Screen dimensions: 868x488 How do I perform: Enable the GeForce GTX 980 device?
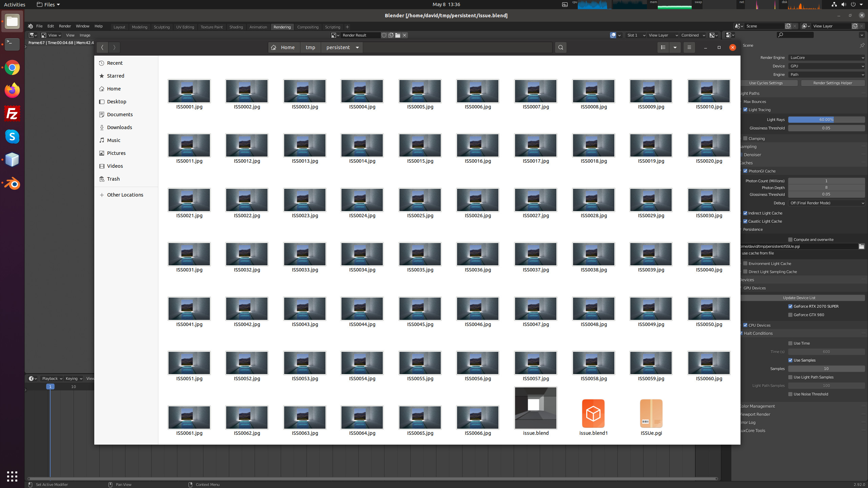(x=790, y=314)
